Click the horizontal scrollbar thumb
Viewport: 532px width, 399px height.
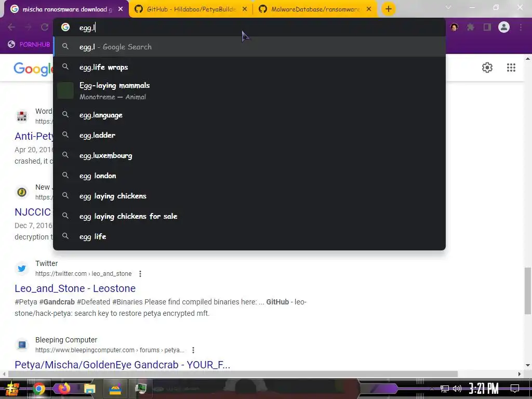[233, 374]
